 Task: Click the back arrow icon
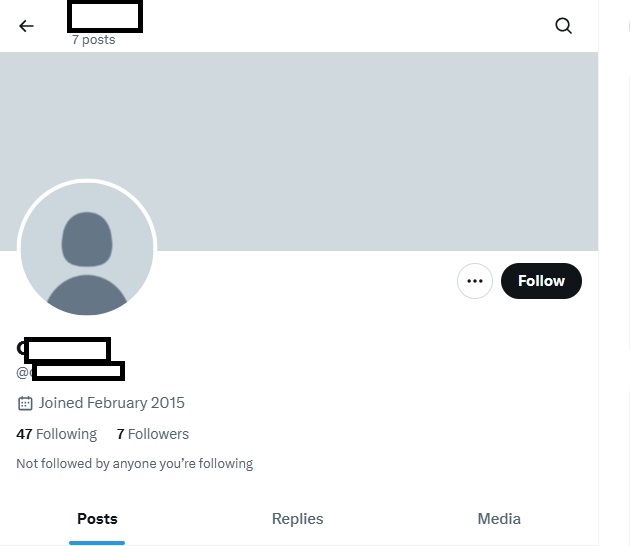point(26,26)
